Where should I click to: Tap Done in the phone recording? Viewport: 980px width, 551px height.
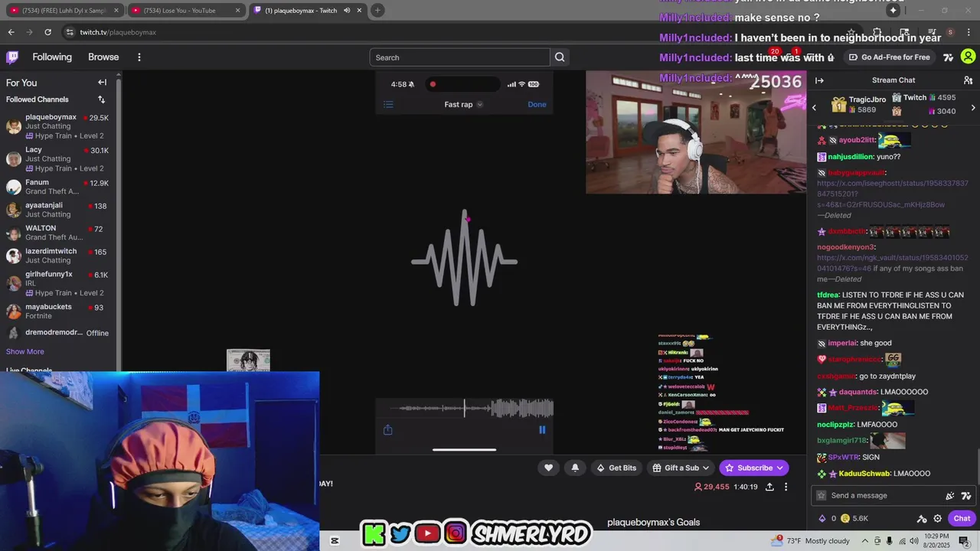click(x=537, y=105)
